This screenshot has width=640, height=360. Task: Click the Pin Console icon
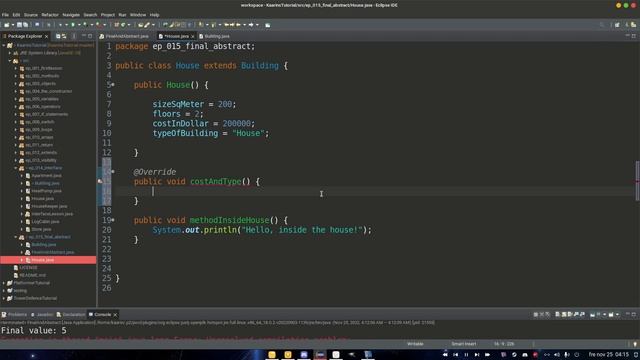(593, 315)
